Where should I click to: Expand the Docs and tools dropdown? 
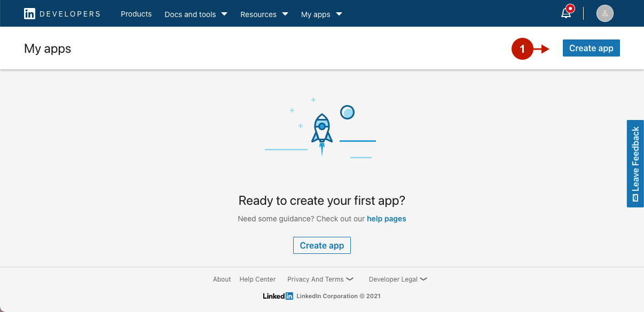pos(195,14)
